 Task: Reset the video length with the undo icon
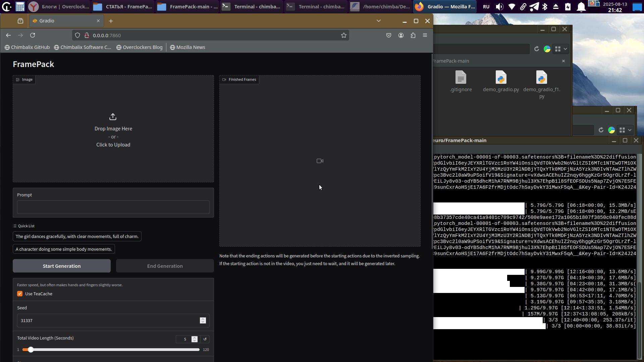tap(205, 339)
